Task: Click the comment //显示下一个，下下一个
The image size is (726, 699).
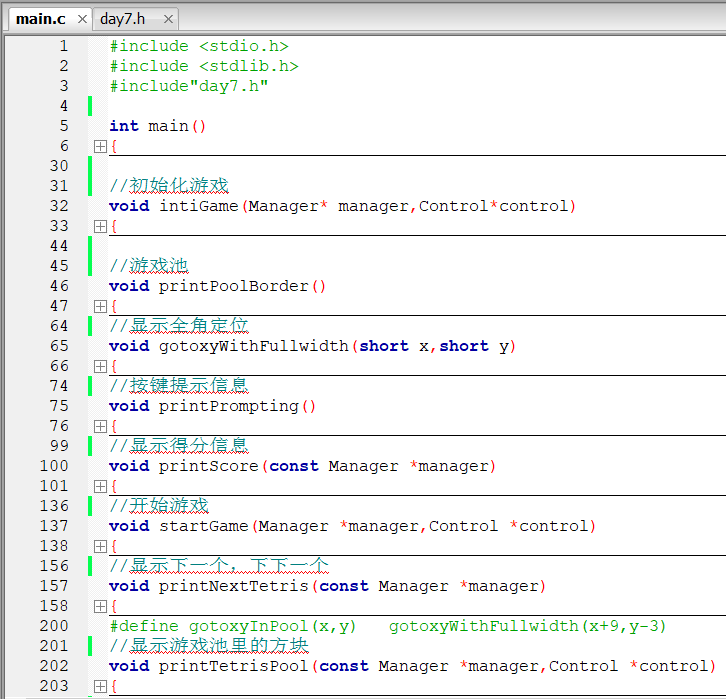Action: (x=219, y=565)
